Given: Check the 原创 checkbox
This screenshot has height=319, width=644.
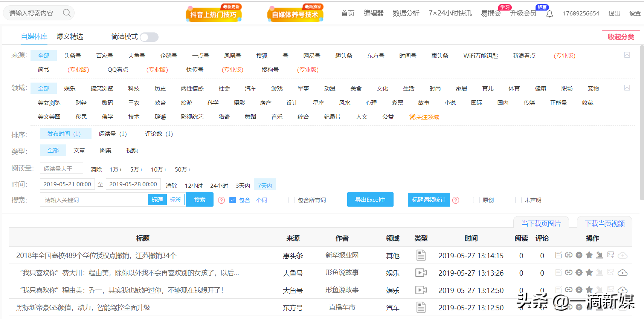Looking at the screenshot, I should [x=476, y=200].
